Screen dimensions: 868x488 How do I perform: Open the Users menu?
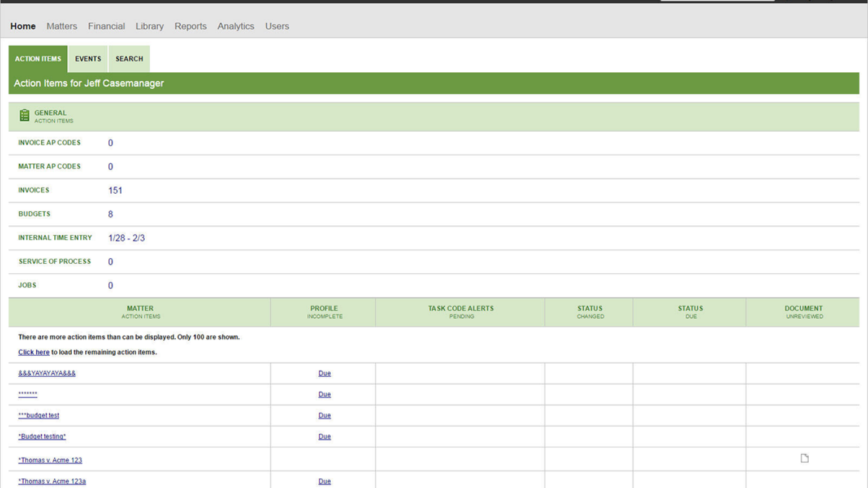277,26
